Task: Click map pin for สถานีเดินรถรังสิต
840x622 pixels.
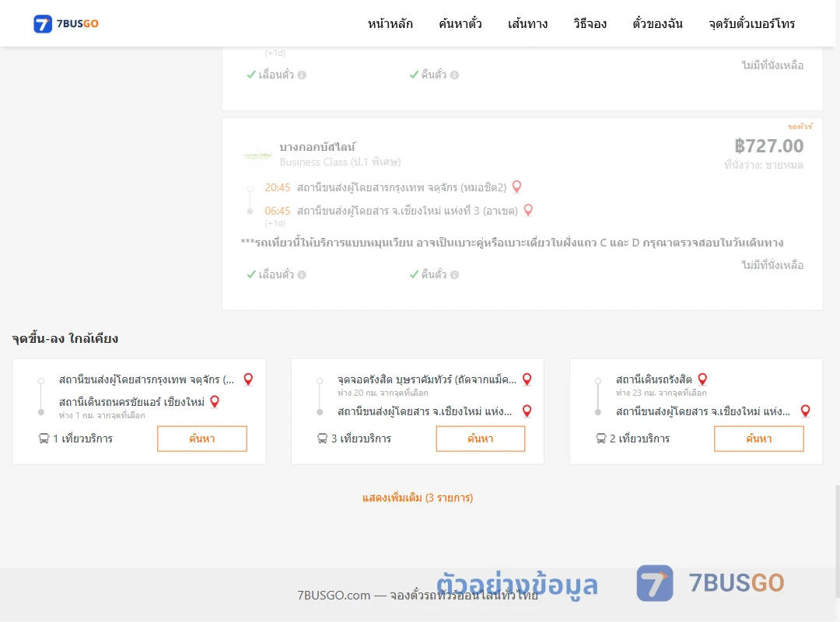Action: click(703, 379)
